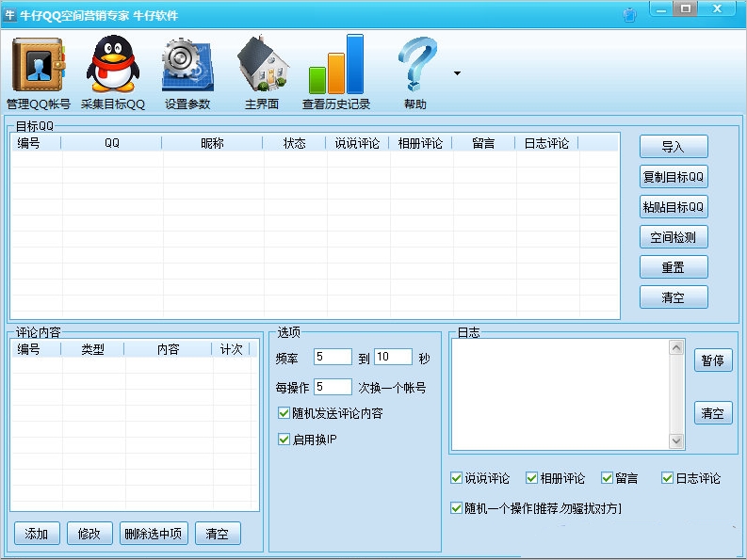Start 空间检测 button

point(674,237)
